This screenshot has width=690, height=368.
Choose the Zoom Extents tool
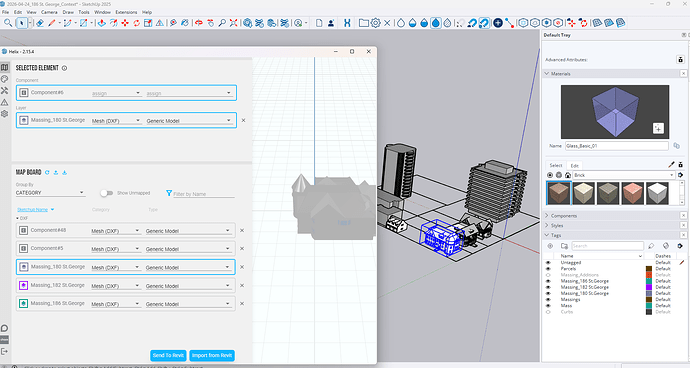[x=234, y=23]
